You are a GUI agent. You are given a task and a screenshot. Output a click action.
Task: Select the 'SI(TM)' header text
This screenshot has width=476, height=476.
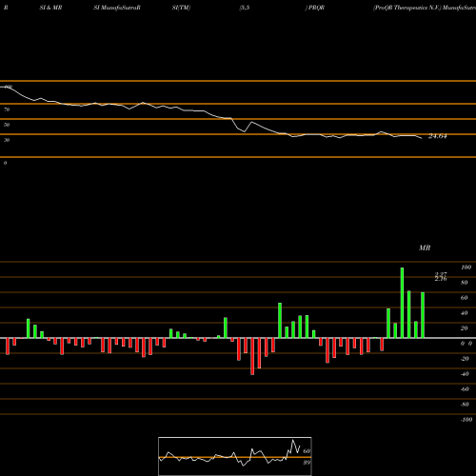click(181, 8)
